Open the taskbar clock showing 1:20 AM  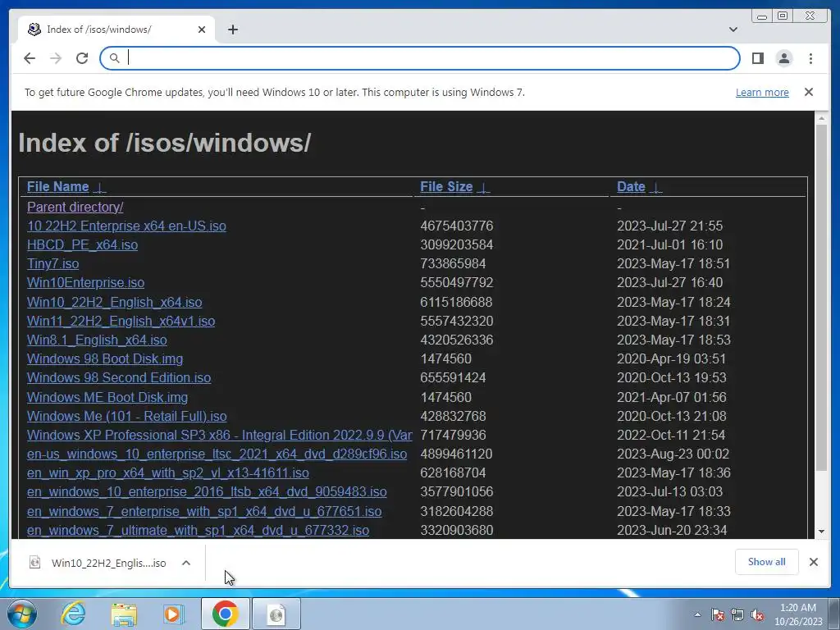coord(798,614)
